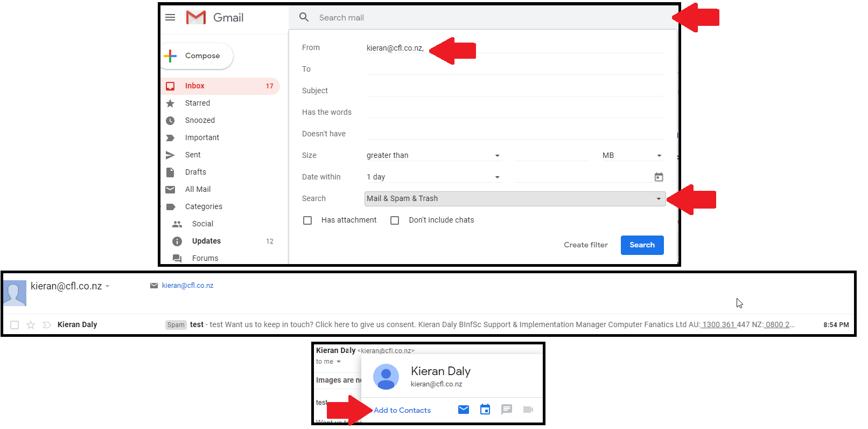
Task: Click the 8:54 PM timestamp
Action: pyautogui.click(x=836, y=324)
